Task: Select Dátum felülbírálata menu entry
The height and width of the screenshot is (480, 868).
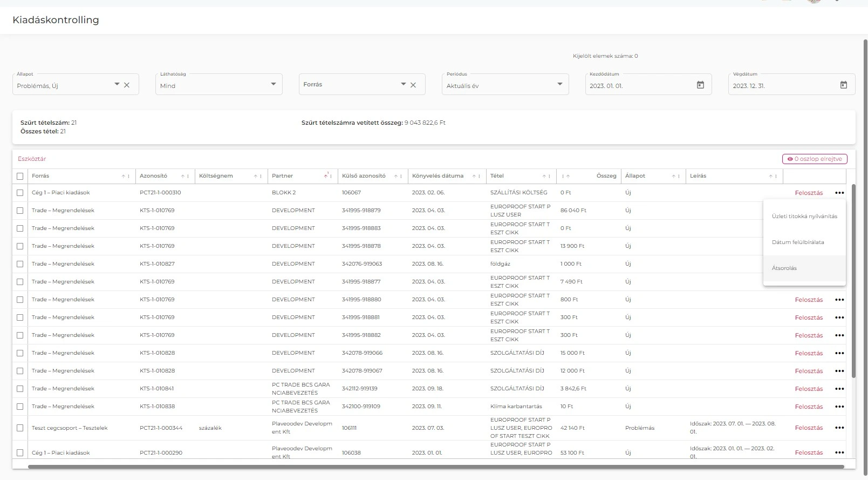Action: [798, 242]
